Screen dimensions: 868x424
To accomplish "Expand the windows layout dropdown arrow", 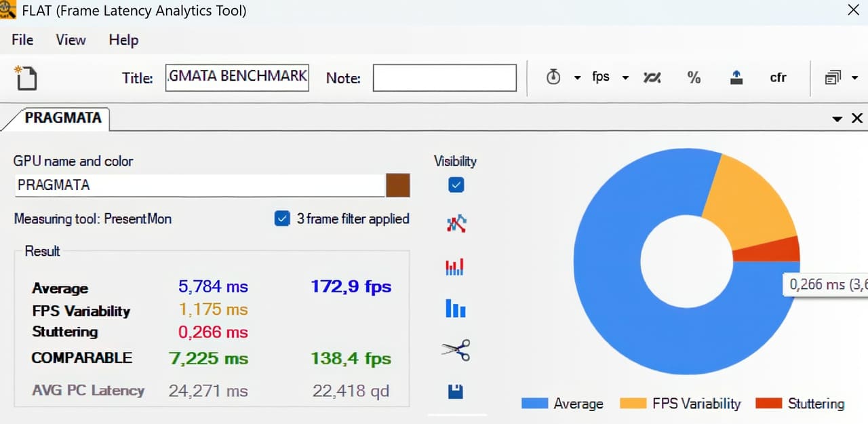I will [x=854, y=78].
